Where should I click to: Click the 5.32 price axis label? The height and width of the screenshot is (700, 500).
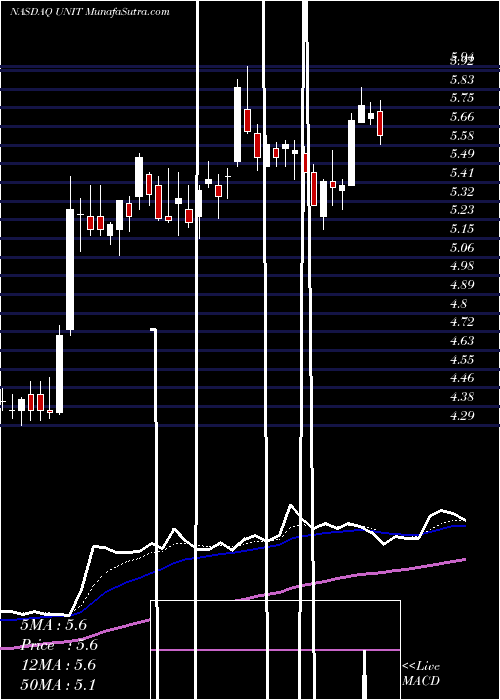(462, 192)
